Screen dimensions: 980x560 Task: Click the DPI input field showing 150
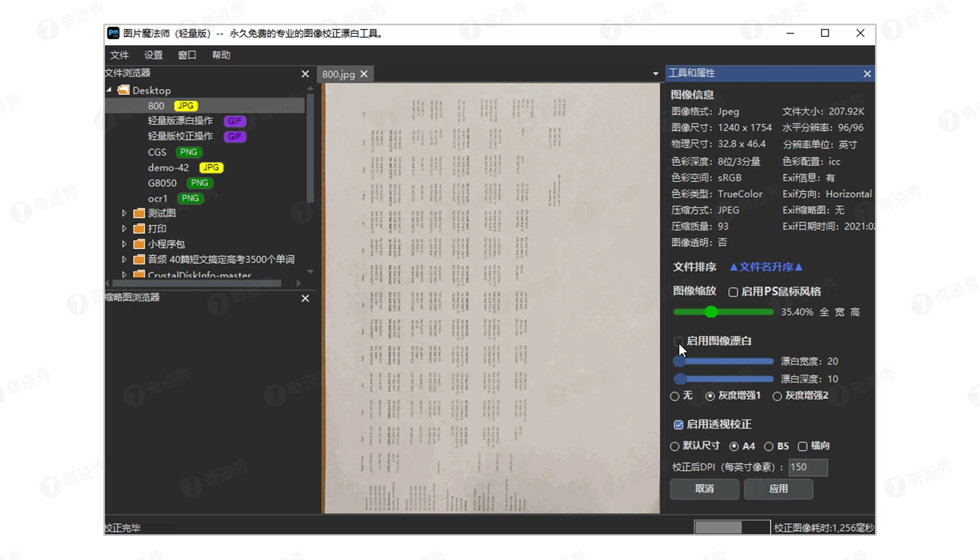pyautogui.click(x=808, y=467)
